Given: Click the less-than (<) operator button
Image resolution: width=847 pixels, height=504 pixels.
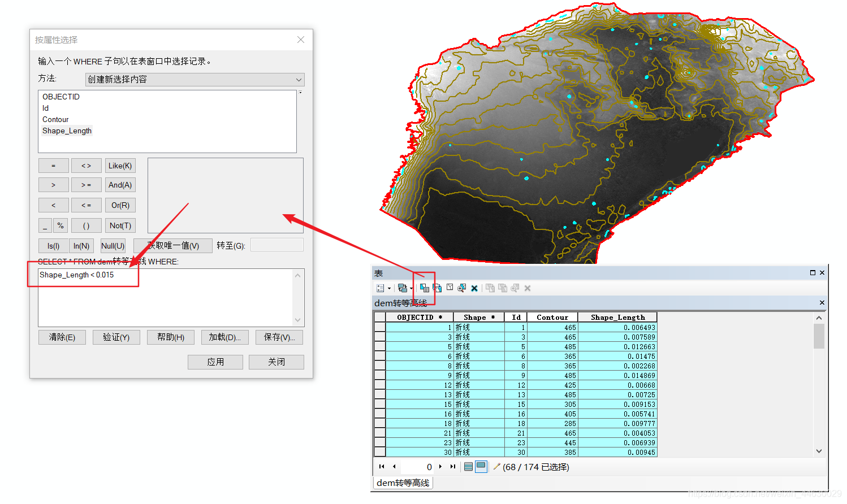Looking at the screenshot, I should [x=54, y=205].
